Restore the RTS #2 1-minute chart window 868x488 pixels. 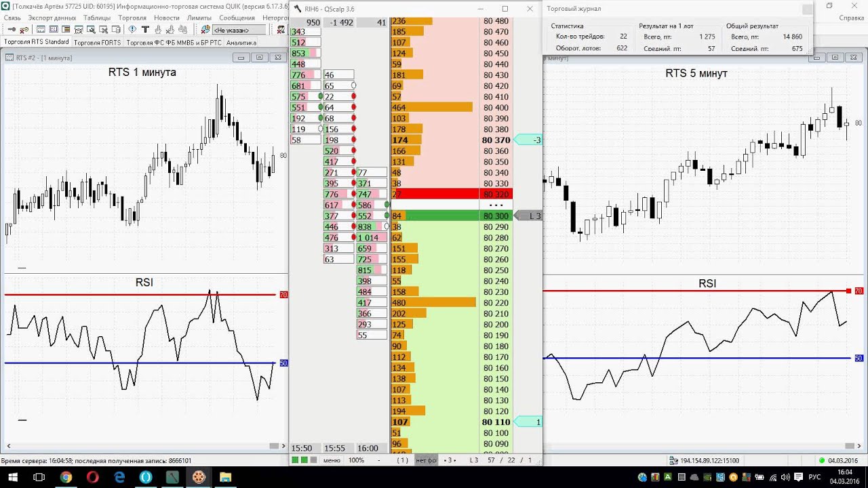(x=259, y=58)
